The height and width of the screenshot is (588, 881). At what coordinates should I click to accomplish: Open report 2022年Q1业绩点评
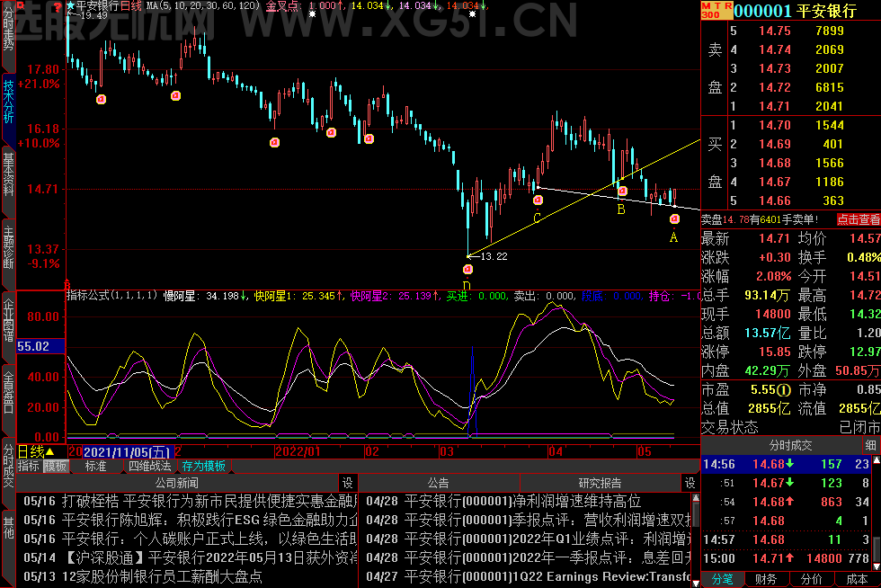tap(529, 539)
